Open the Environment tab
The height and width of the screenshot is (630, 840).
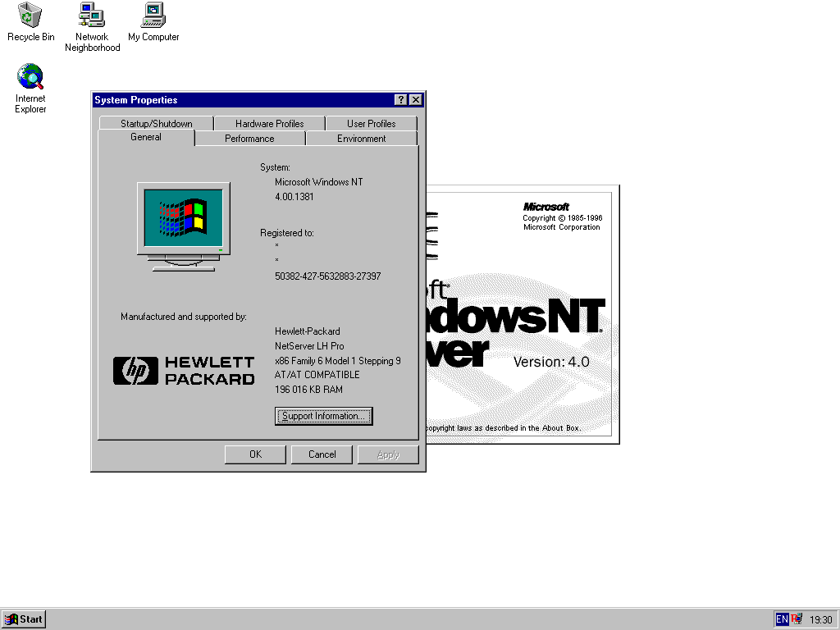pos(361,139)
